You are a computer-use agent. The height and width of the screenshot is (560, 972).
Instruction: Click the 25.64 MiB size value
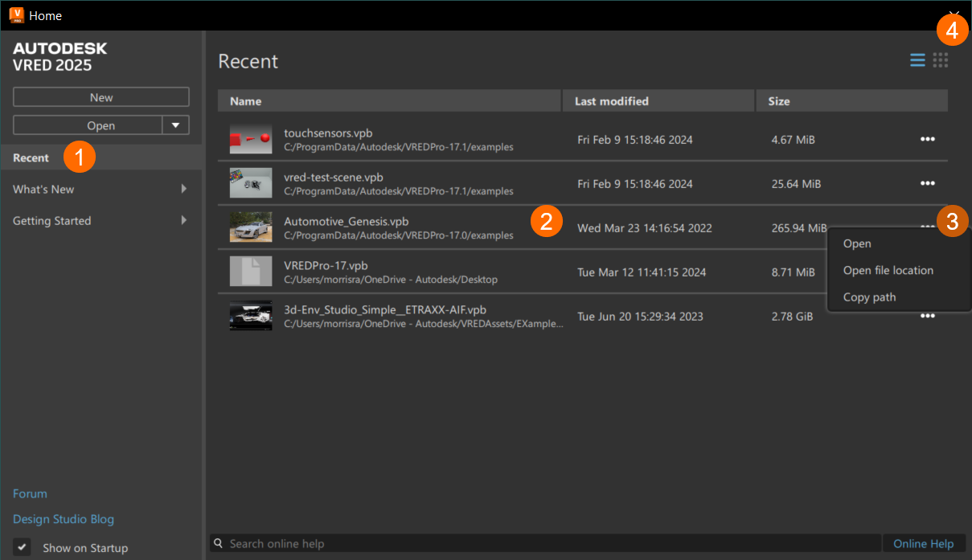tap(796, 183)
